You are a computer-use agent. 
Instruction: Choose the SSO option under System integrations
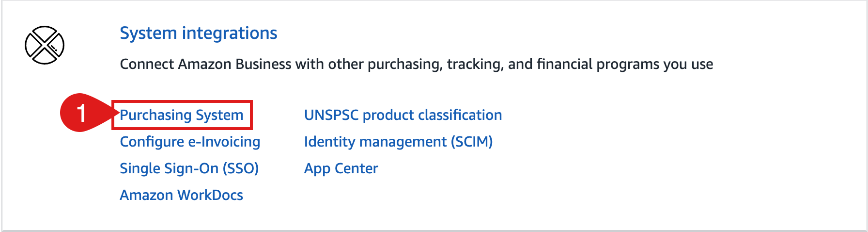point(189,168)
